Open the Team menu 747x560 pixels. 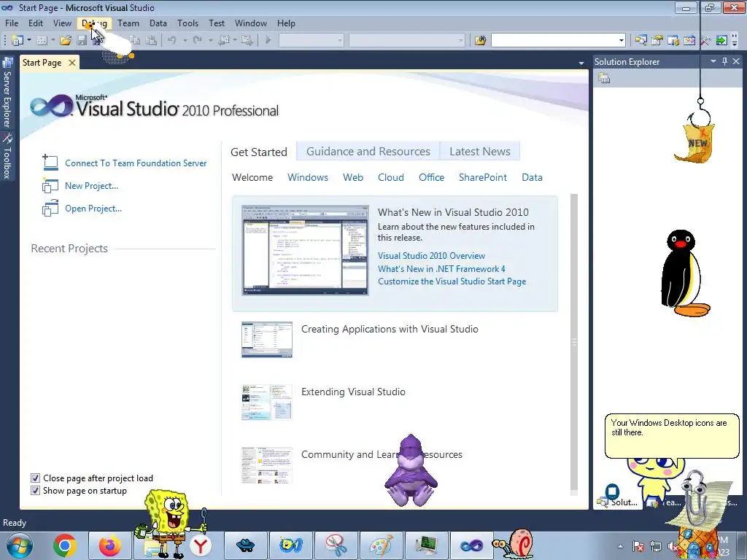(128, 23)
